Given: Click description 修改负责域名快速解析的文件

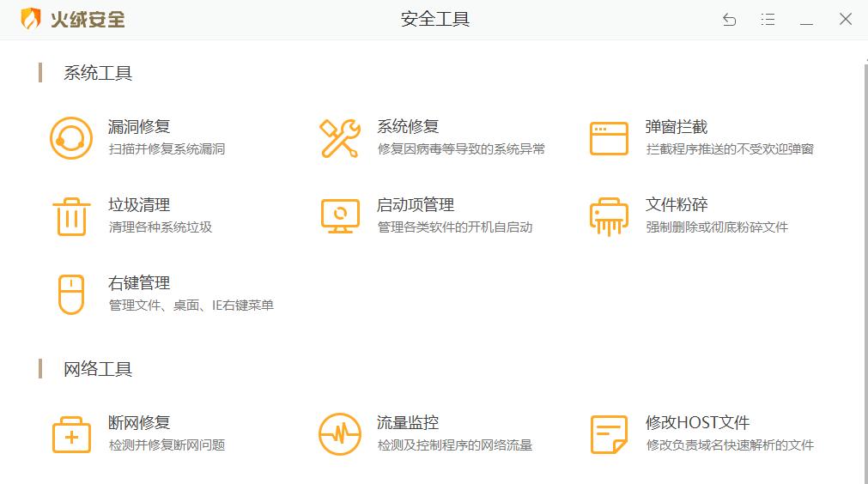Looking at the screenshot, I should (730, 445).
